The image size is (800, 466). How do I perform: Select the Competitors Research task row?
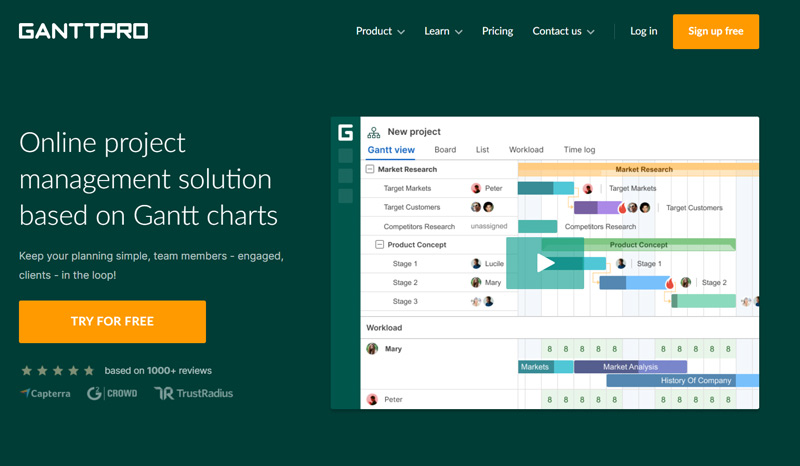pyautogui.click(x=439, y=226)
